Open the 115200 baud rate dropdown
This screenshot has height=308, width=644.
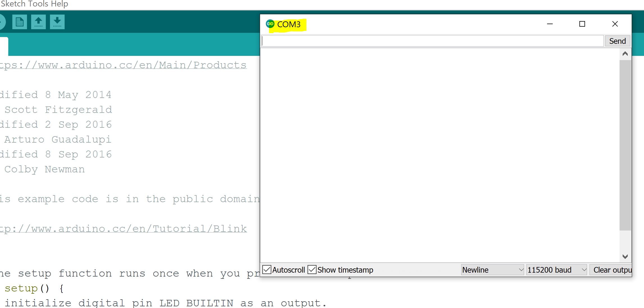(x=556, y=270)
